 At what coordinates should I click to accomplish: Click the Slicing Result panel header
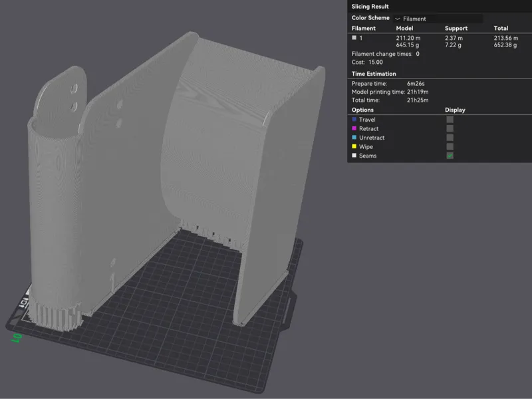pyautogui.click(x=370, y=7)
